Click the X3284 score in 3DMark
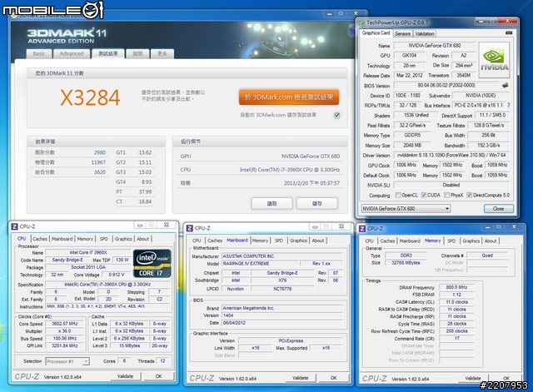The image size is (533, 392). click(x=90, y=97)
